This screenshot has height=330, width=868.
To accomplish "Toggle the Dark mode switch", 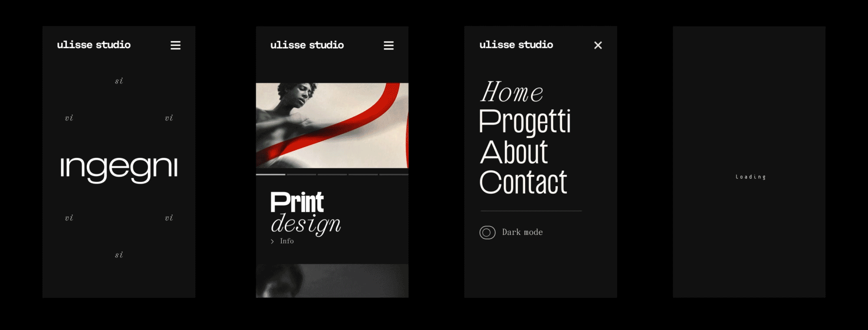I will click(487, 233).
